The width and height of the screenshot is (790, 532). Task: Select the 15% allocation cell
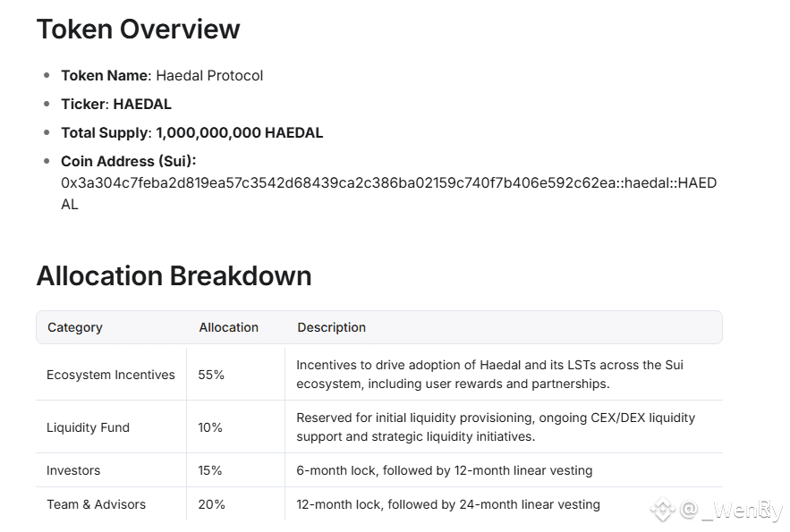[x=210, y=470]
